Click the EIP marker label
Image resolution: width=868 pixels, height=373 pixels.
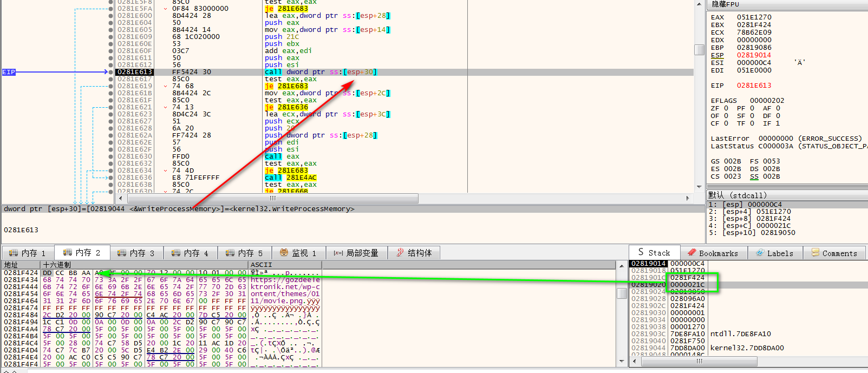click(9, 72)
